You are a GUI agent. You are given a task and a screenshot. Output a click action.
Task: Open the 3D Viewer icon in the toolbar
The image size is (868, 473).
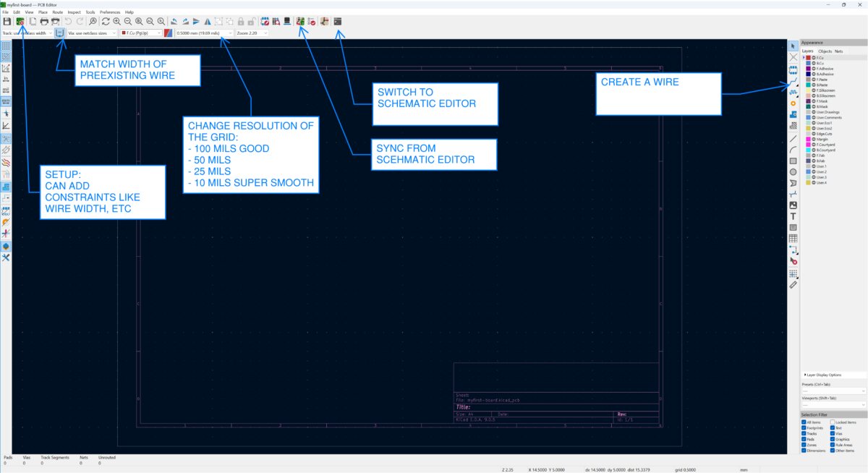tap(287, 21)
